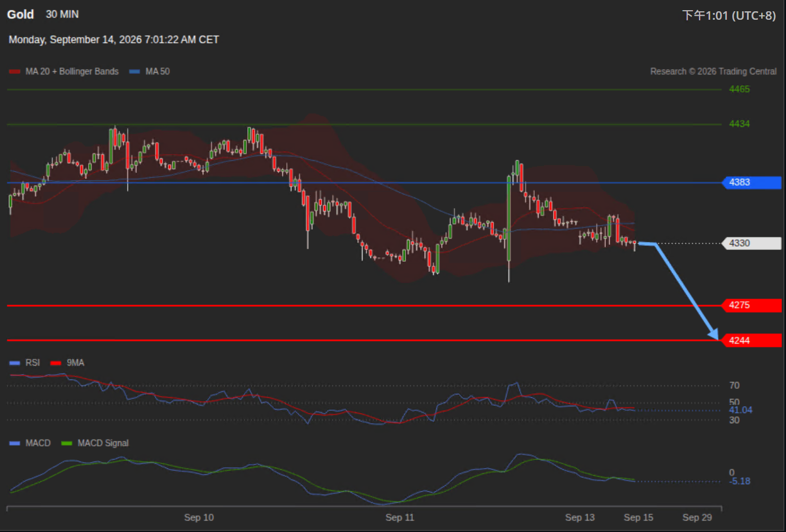
Task: Select the Sep 11 date marker
Action: pyautogui.click(x=400, y=517)
